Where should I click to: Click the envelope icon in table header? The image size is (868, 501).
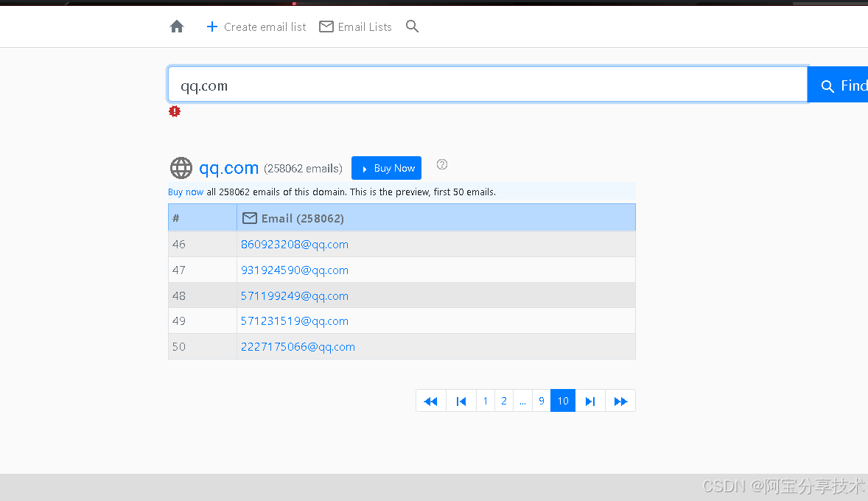[x=250, y=218]
